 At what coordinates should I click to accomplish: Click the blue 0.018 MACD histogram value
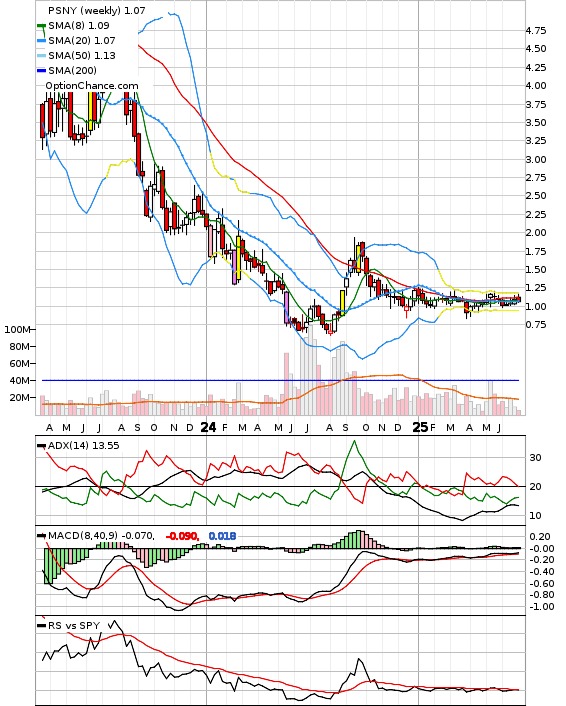click(x=222, y=536)
